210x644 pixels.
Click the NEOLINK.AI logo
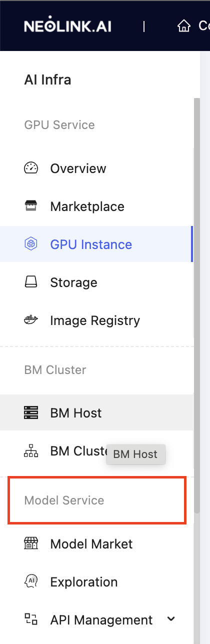click(x=67, y=25)
